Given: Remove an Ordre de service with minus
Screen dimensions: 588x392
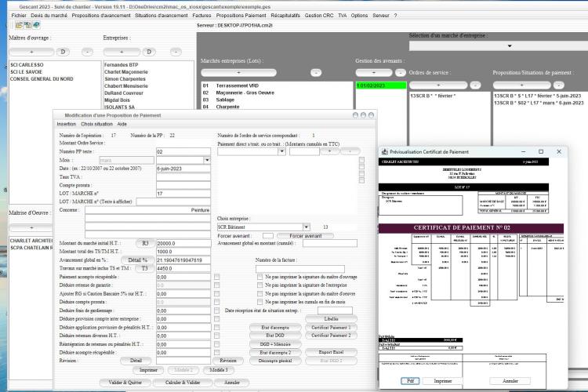Looking at the screenshot, I should tap(475, 85).
